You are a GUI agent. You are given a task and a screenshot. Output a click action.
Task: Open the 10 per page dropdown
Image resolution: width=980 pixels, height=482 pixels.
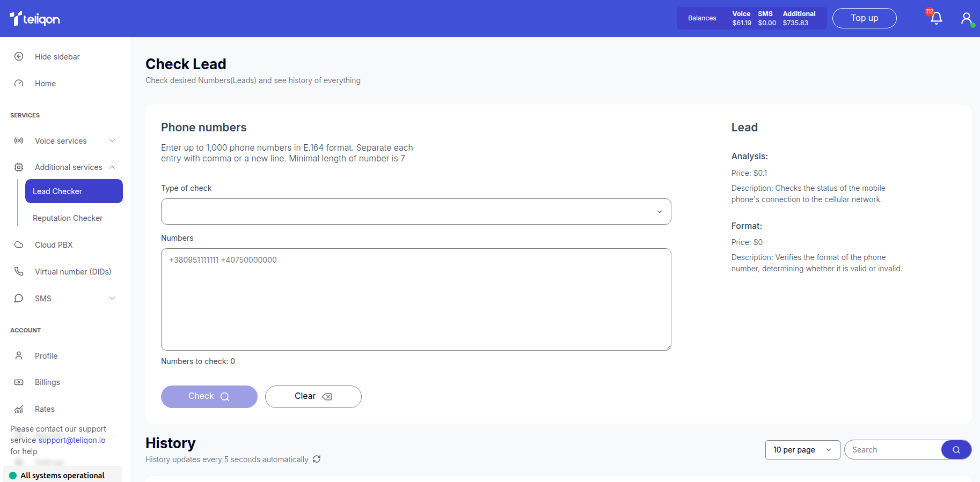point(802,450)
